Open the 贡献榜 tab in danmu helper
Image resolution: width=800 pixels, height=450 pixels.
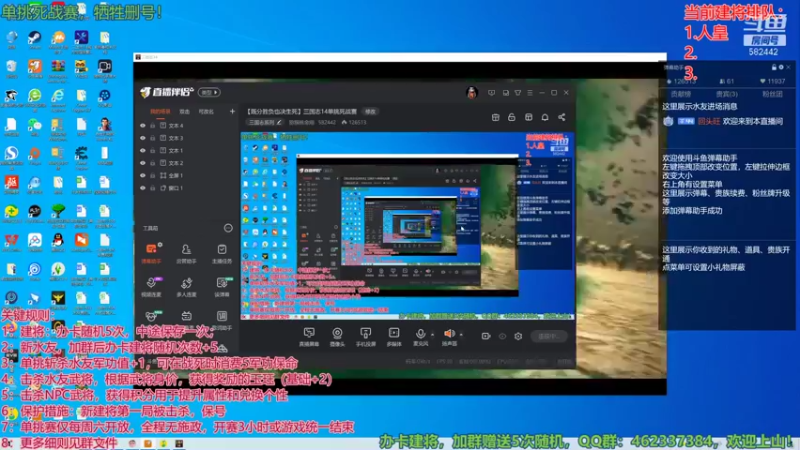click(681, 94)
